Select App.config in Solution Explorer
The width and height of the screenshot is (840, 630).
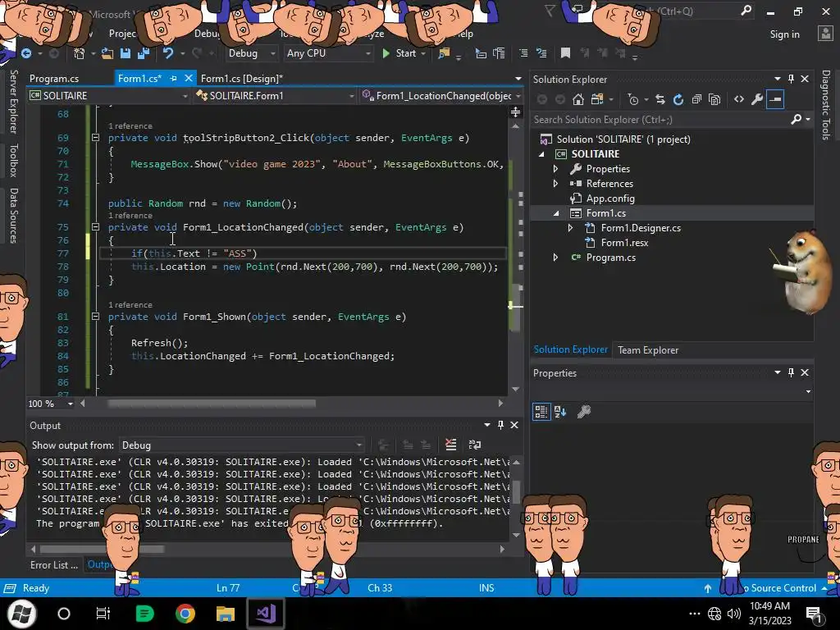(x=610, y=199)
